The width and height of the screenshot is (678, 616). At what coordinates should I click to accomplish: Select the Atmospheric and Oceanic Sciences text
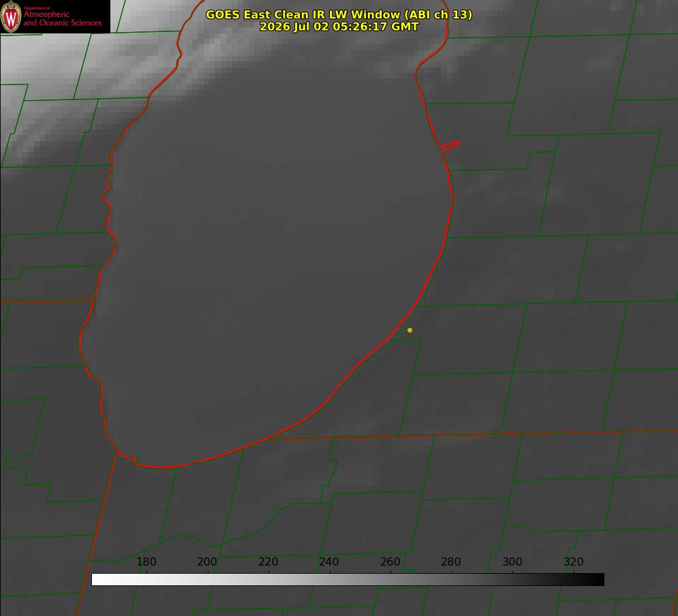(x=62, y=18)
